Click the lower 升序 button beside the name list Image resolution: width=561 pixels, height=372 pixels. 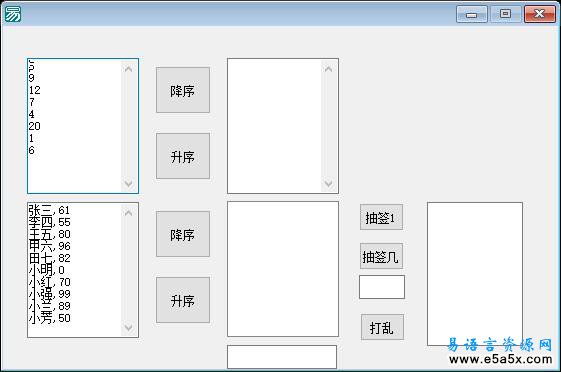click(183, 300)
